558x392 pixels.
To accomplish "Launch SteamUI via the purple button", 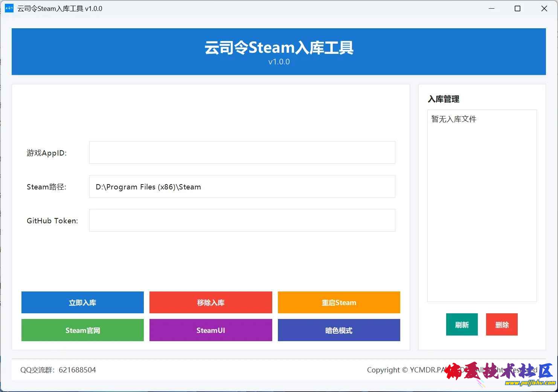I will click(210, 330).
